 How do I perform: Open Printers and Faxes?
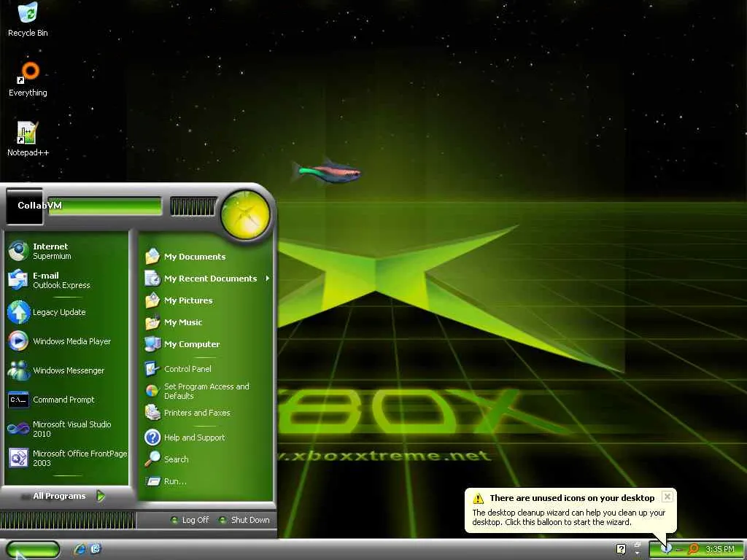point(207,413)
